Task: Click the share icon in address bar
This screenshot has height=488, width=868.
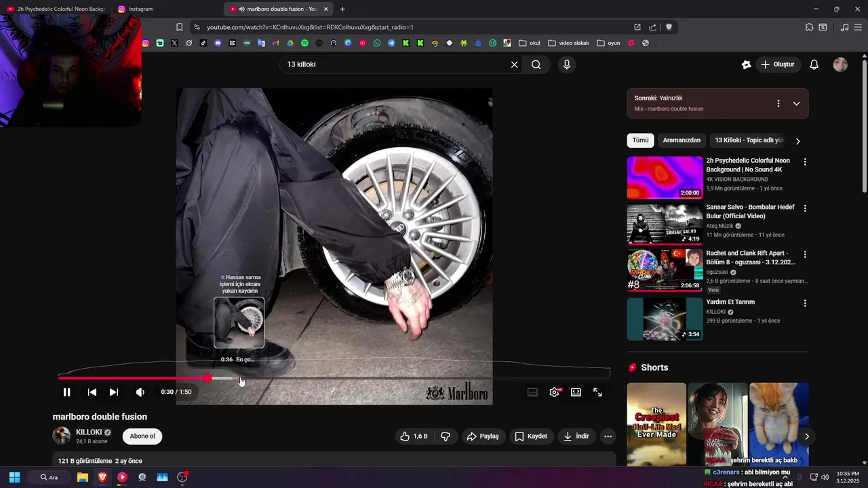Action: coord(652,27)
